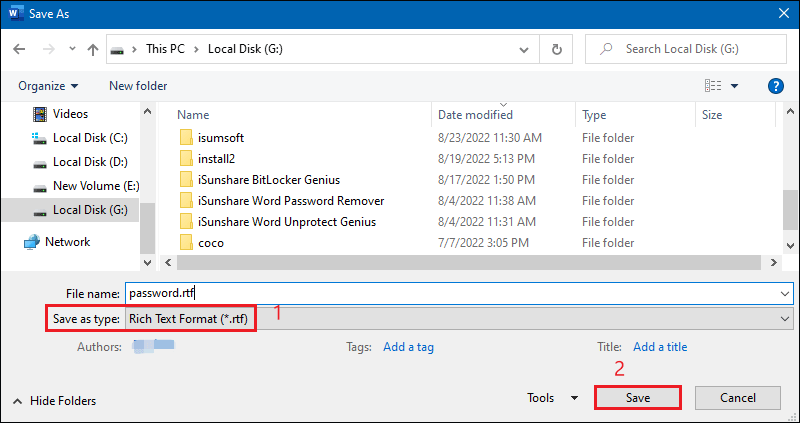Click date 8/23/2022 11:30 AM
The height and width of the screenshot is (423, 800).
(x=490, y=138)
